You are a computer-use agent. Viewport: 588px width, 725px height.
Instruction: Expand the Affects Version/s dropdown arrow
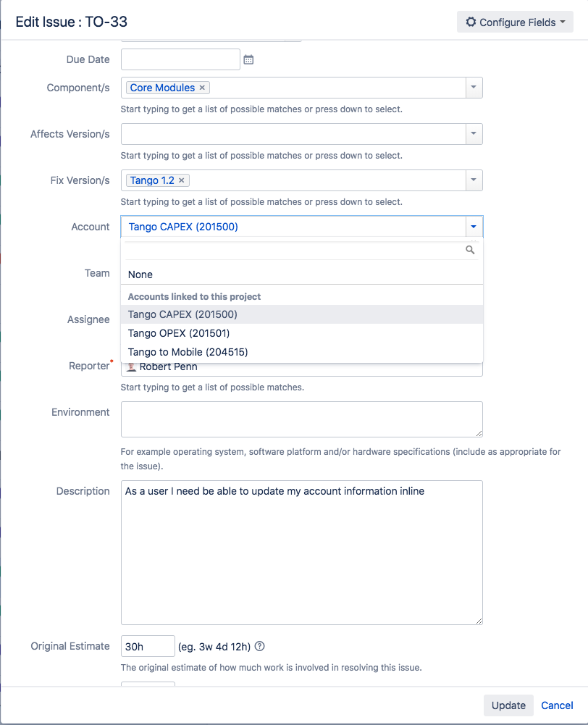[473, 134]
